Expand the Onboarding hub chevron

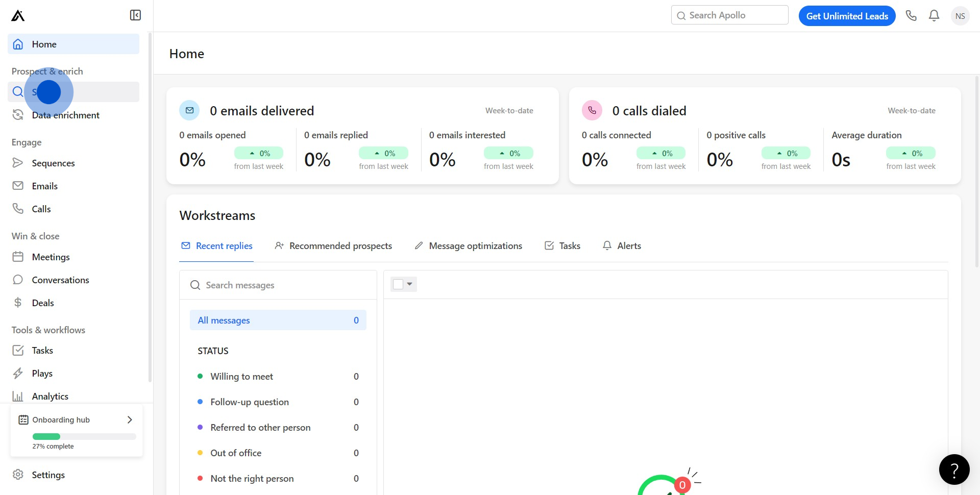pos(130,420)
